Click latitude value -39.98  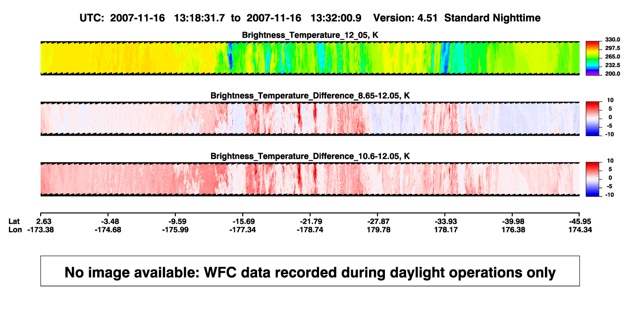tap(512, 221)
